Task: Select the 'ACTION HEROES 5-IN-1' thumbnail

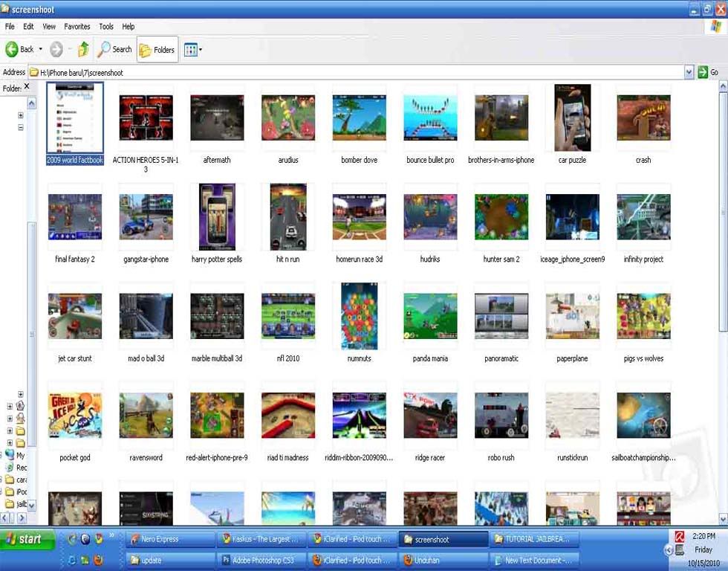Action: pyautogui.click(x=146, y=117)
